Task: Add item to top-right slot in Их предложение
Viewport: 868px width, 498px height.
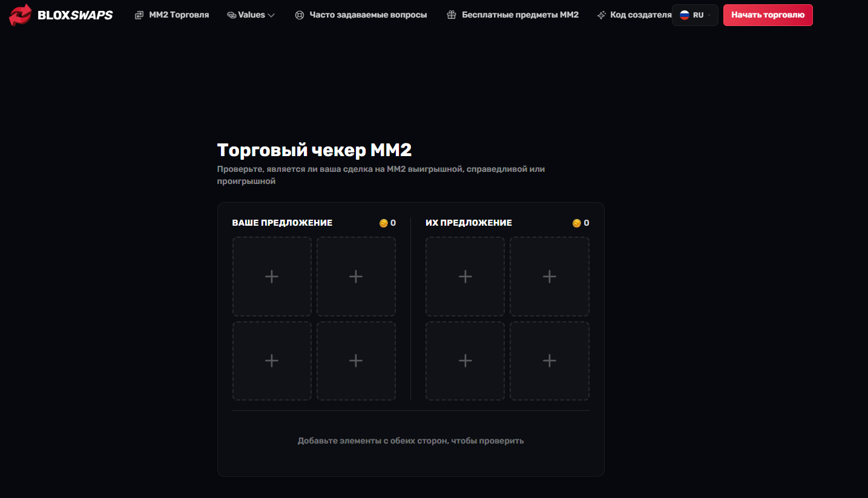Action: [549, 277]
